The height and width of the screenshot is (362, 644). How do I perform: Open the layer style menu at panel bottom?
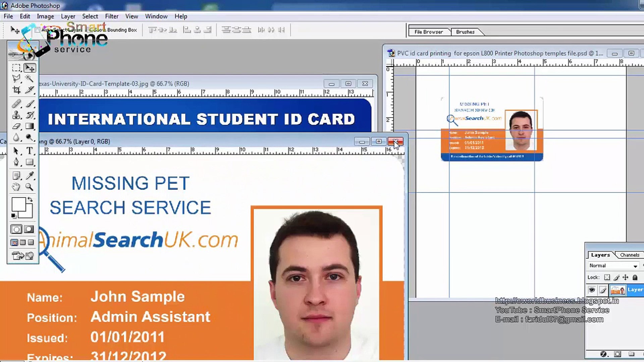[x=603, y=354]
